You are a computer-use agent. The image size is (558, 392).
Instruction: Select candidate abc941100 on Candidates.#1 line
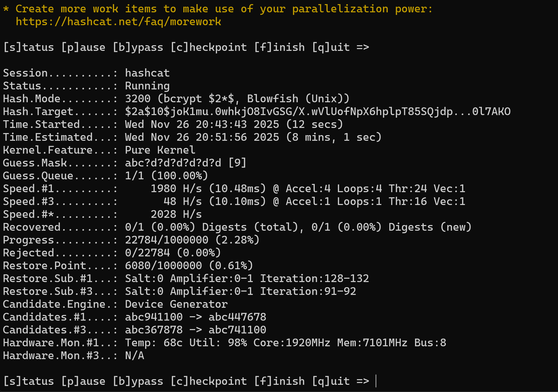click(154, 317)
